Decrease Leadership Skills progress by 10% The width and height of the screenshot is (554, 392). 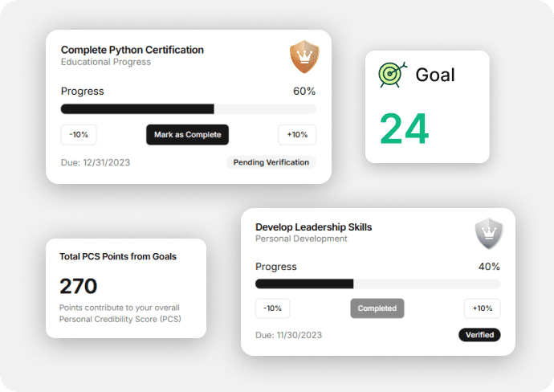pyautogui.click(x=272, y=308)
